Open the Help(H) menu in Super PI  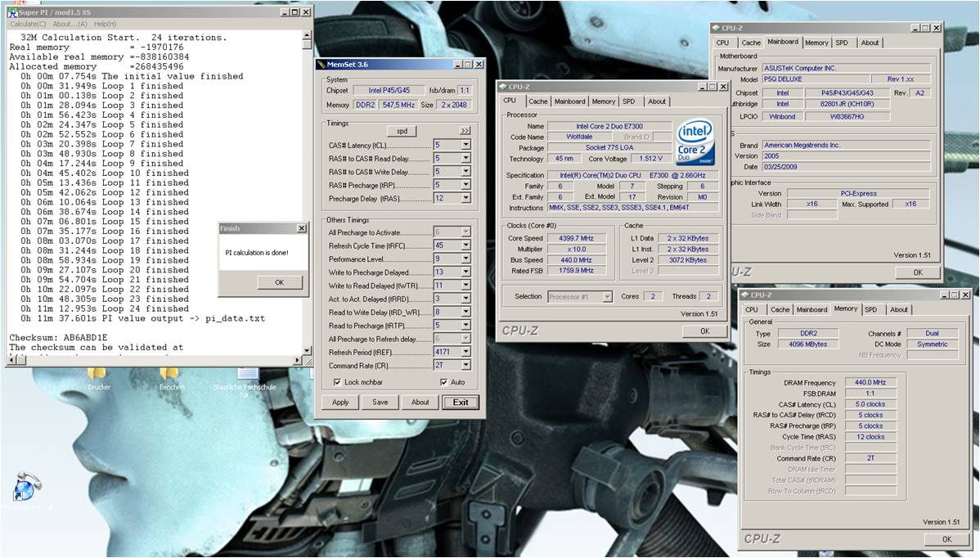[105, 24]
